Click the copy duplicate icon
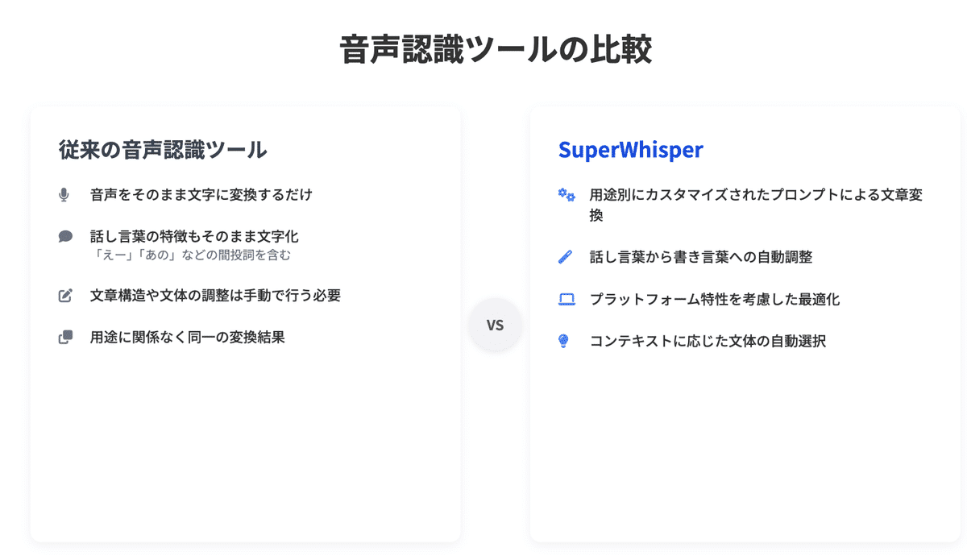This screenshot has height=560, width=967. click(65, 338)
